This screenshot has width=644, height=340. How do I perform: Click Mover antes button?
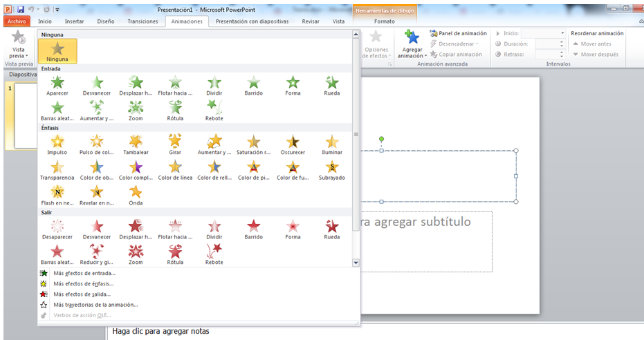coord(592,44)
